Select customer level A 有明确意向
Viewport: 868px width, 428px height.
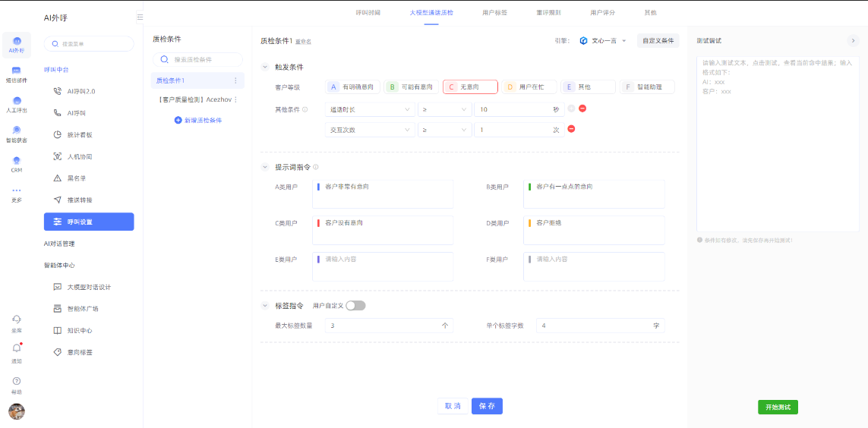352,87
